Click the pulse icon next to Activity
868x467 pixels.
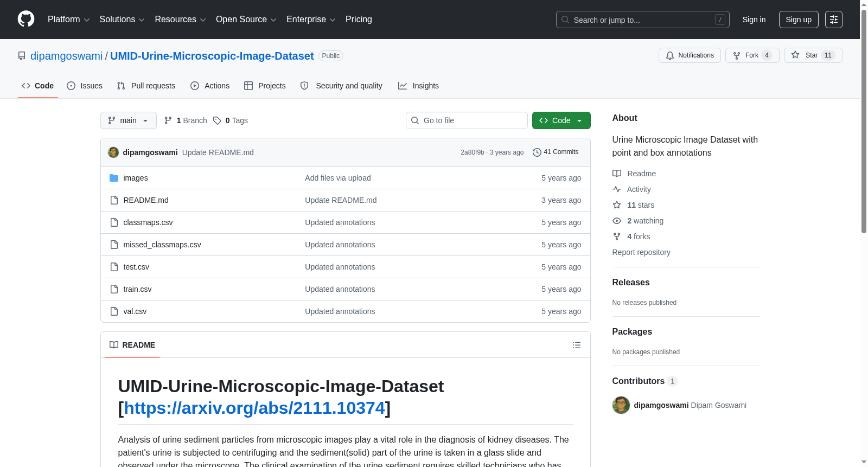point(617,189)
